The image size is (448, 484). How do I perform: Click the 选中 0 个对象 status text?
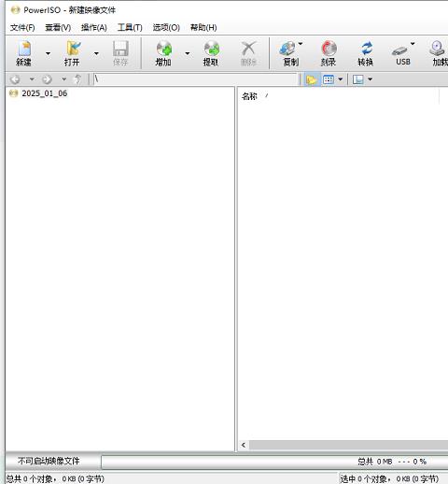(389, 478)
